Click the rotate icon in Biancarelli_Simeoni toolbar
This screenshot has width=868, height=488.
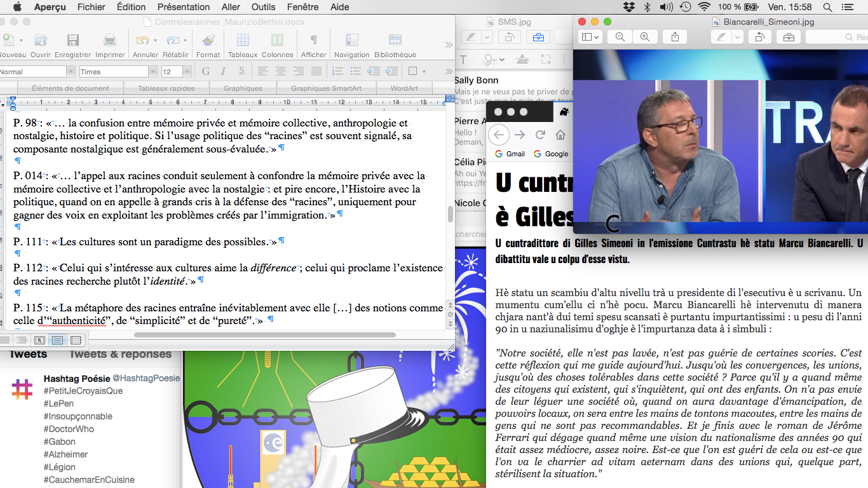click(x=759, y=37)
